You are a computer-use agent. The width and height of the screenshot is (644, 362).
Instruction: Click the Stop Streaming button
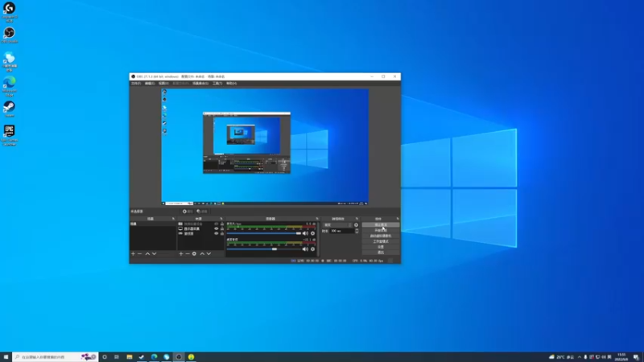381,225
